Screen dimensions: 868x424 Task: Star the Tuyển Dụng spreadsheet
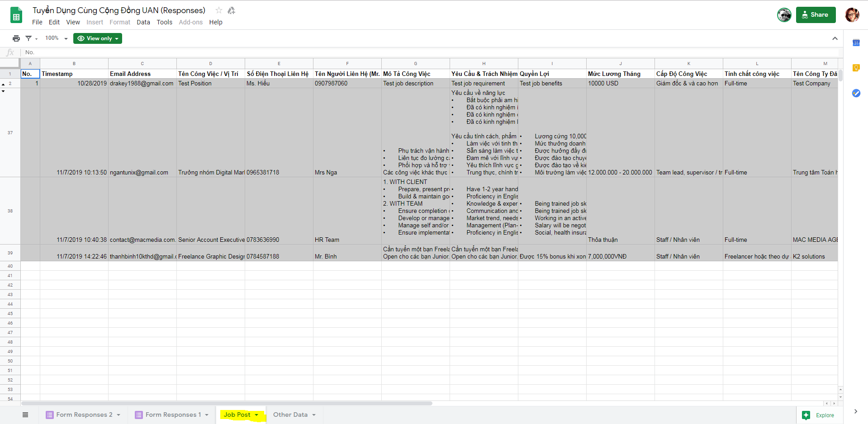(x=219, y=10)
